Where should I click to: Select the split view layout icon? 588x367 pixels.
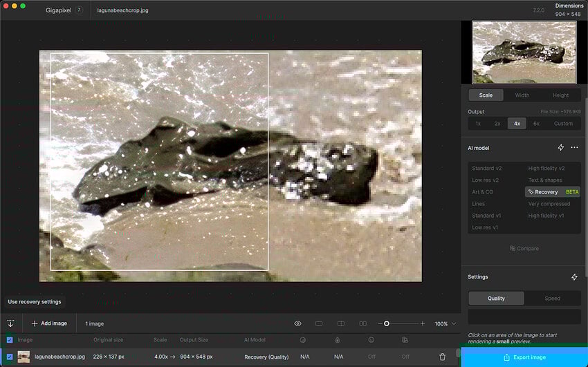point(341,323)
